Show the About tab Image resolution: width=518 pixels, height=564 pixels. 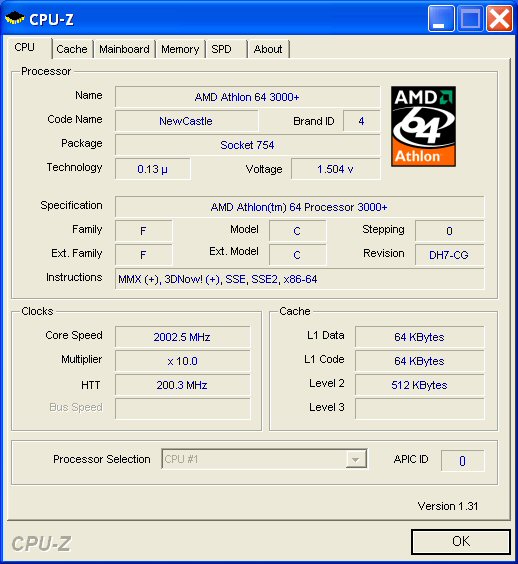[x=268, y=49]
